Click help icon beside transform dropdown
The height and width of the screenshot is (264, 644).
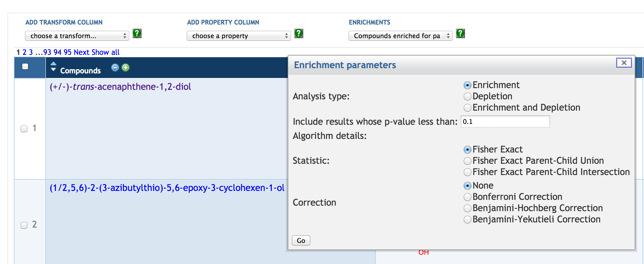(x=137, y=34)
